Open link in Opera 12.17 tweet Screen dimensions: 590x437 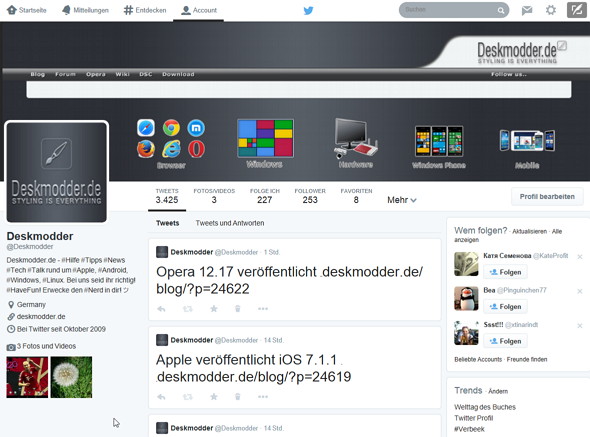pyautogui.click(x=289, y=280)
